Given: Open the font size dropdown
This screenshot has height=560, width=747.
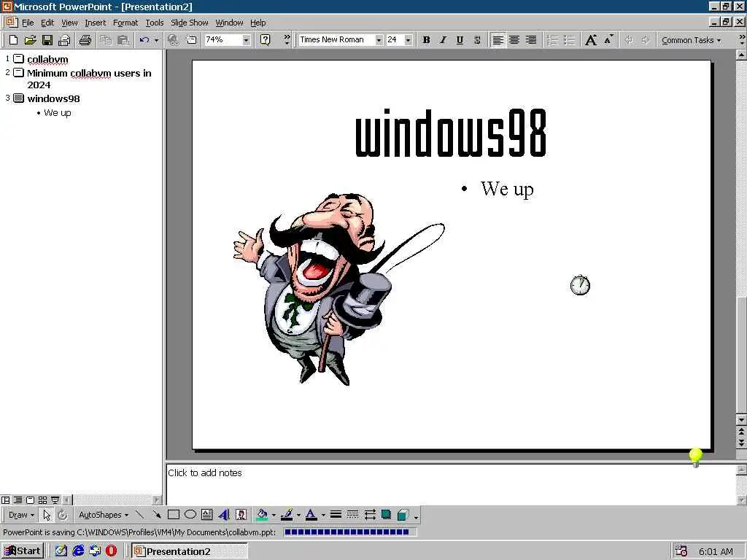Looking at the screenshot, I should 408,40.
